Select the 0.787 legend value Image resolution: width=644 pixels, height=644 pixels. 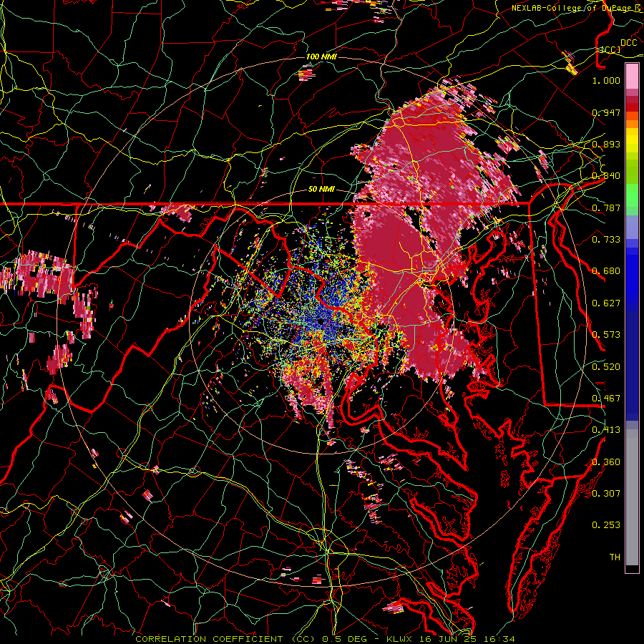[606, 208]
